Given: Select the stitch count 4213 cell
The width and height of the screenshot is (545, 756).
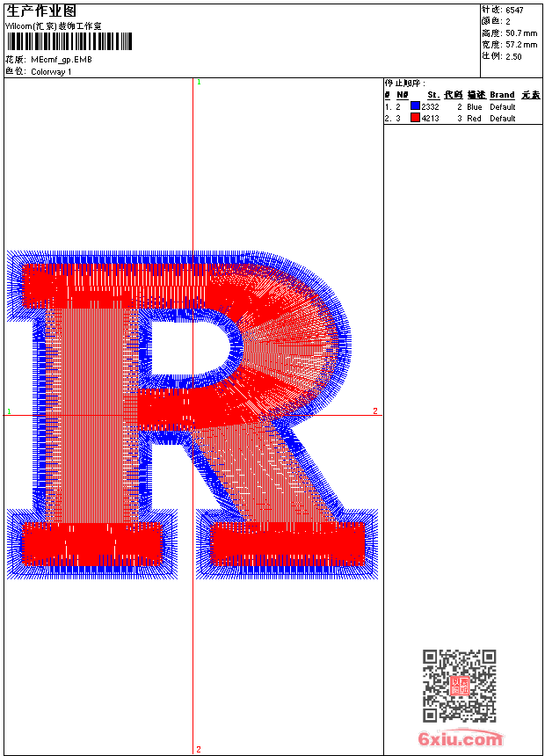Looking at the screenshot, I should (x=430, y=119).
